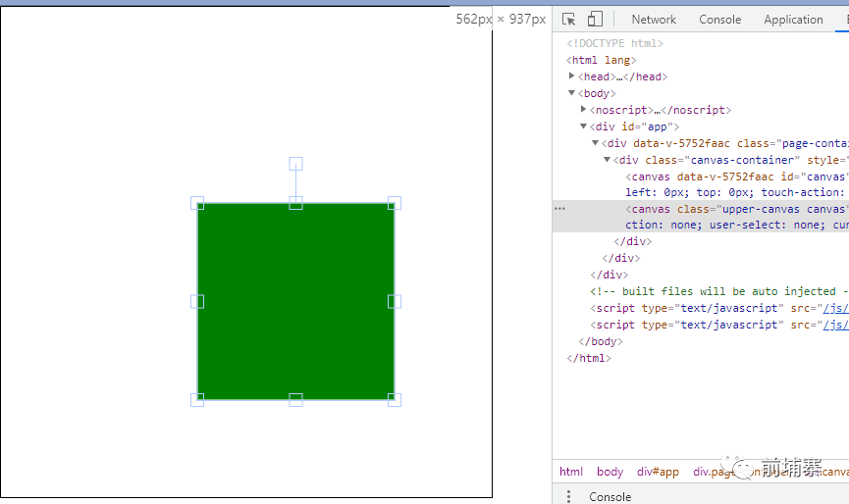The image size is (849, 504).
Task: Switch to the Network tab
Action: point(654,20)
